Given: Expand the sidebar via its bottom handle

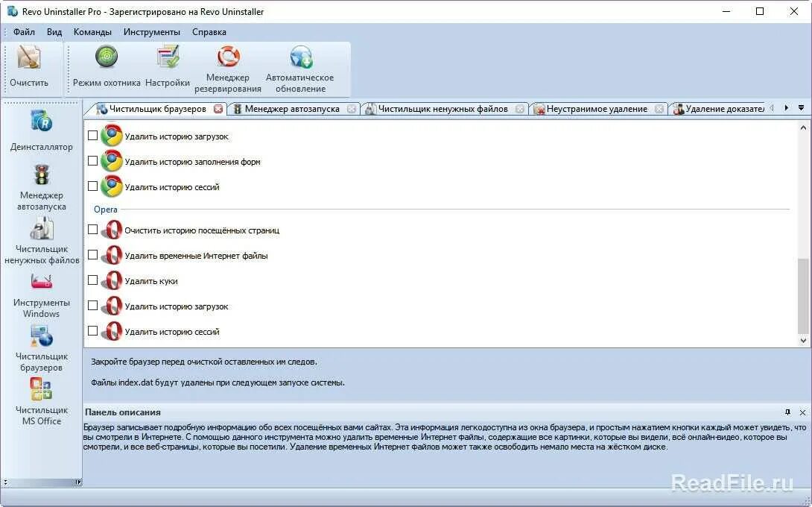Looking at the screenshot, I should click(77, 482).
